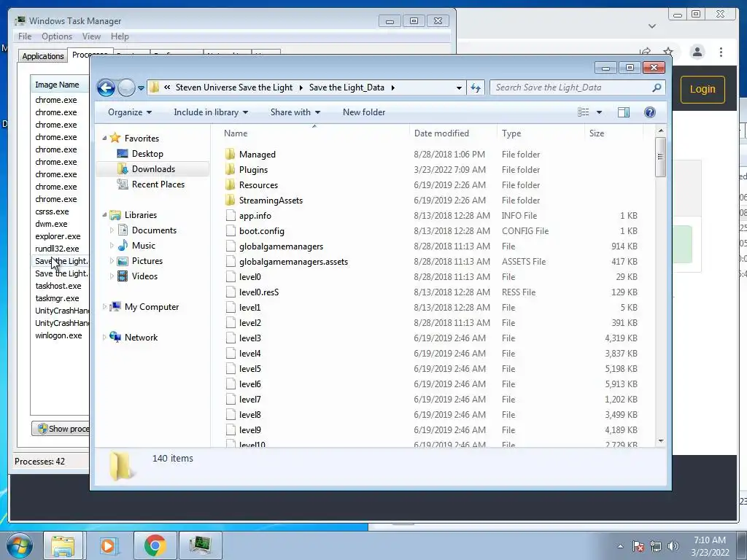Select the level0.resS file
This screenshot has height=560, width=747.
(259, 292)
